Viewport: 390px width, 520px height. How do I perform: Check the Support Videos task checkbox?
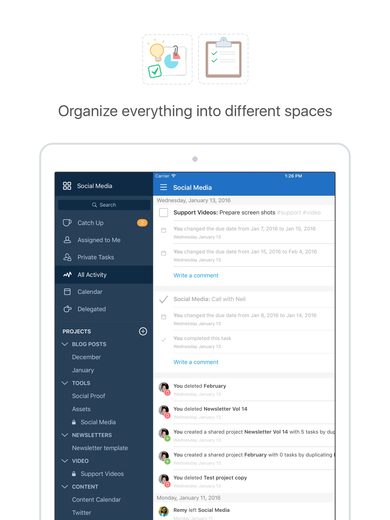[164, 213]
